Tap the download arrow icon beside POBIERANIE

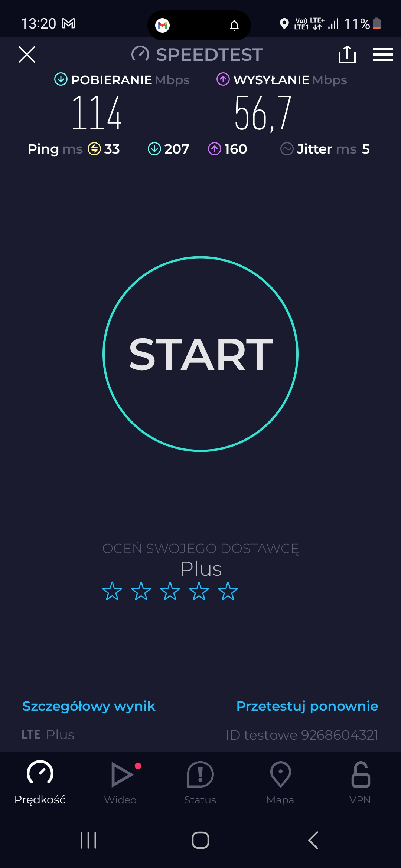click(x=61, y=79)
